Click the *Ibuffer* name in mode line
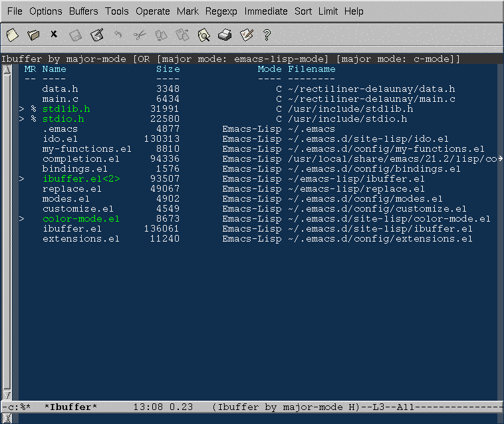Image resolution: width=504 pixels, height=424 pixels. 70,406
